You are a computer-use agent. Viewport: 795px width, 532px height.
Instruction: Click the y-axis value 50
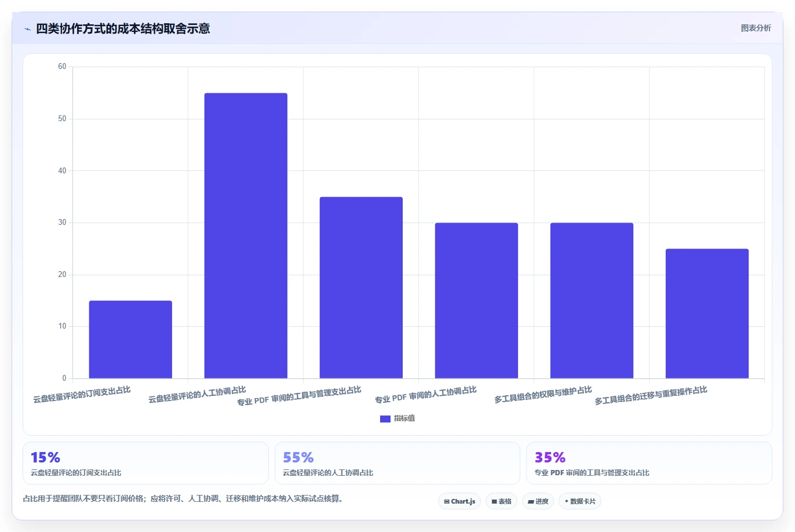(x=62, y=119)
